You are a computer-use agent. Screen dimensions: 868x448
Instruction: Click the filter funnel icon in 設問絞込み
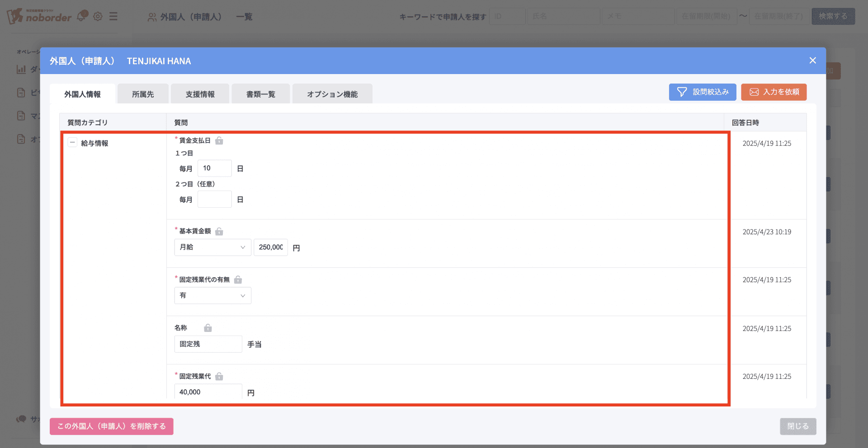click(x=682, y=92)
